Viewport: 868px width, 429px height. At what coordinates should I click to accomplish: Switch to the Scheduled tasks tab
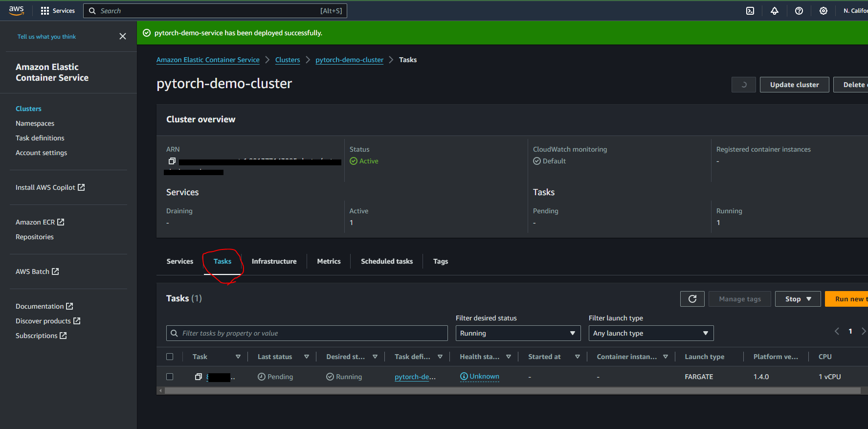point(387,261)
